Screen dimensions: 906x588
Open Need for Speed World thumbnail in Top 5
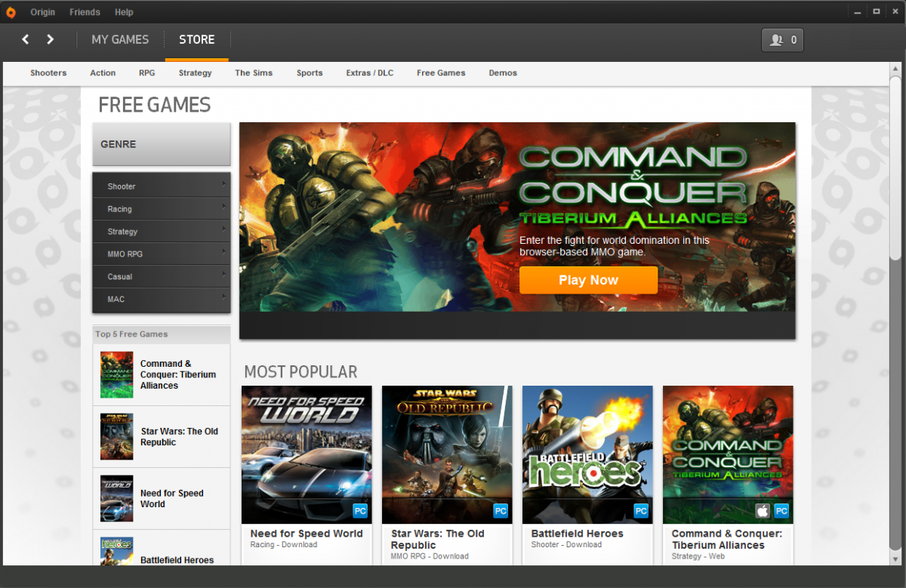116,498
